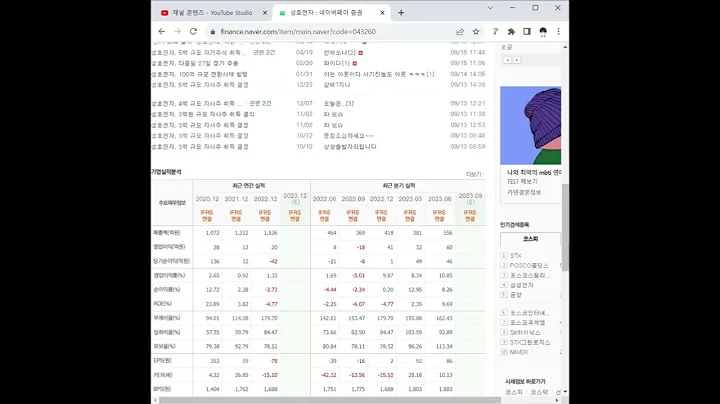Click the 2020.12 annual column header
The image size is (720, 404).
point(207,199)
